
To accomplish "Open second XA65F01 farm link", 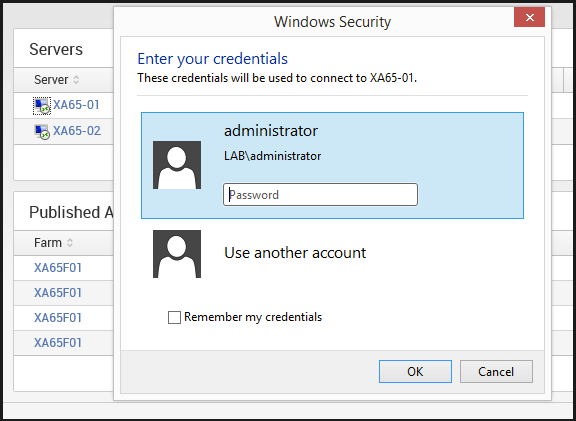I will pos(58,293).
